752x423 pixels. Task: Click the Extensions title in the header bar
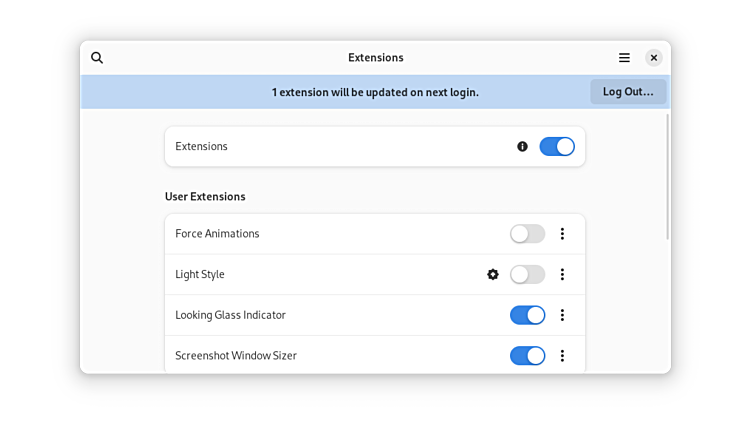click(x=375, y=58)
